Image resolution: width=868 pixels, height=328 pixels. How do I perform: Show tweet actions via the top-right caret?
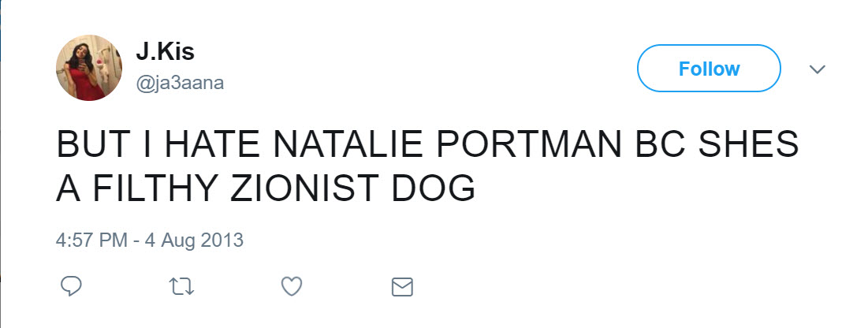coord(818,69)
